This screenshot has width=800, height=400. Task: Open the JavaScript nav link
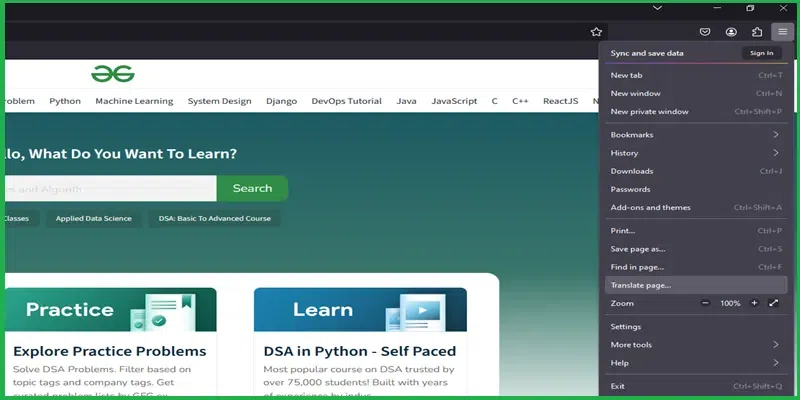click(454, 101)
